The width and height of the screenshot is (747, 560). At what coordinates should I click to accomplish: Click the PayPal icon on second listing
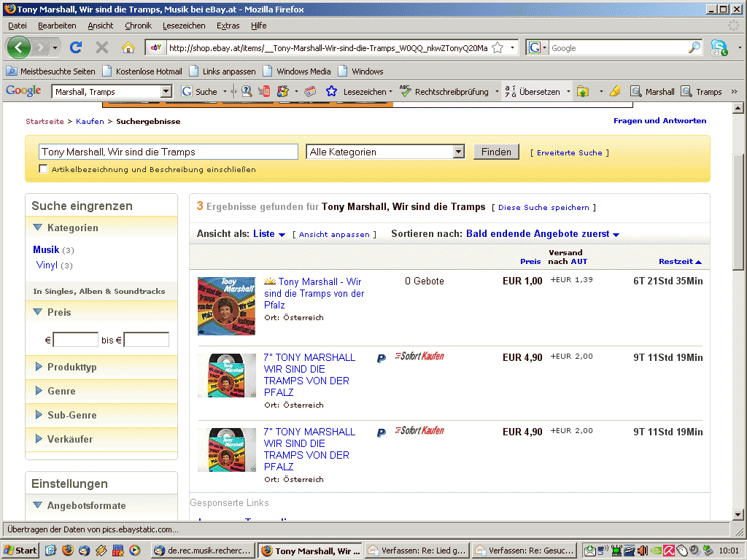381,358
